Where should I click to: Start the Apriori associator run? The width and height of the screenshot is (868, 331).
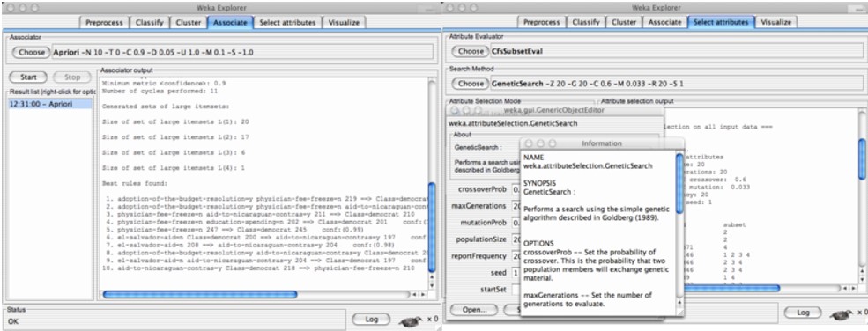[x=28, y=77]
